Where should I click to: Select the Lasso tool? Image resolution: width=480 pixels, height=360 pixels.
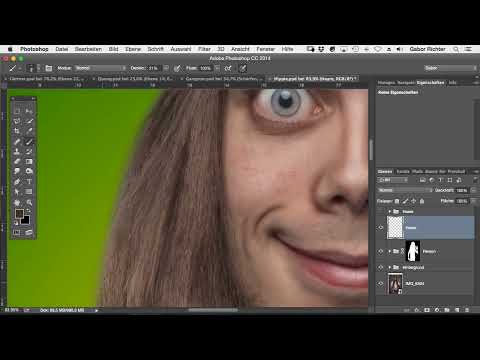tap(17, 121)
